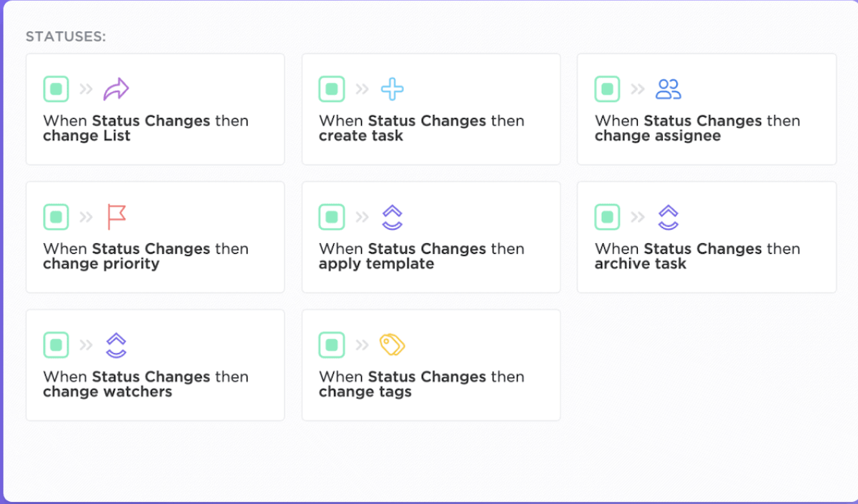Click green status trigger icon on change List card
Image resolution: width=858 pixels, height=504 pixels.
56,89
